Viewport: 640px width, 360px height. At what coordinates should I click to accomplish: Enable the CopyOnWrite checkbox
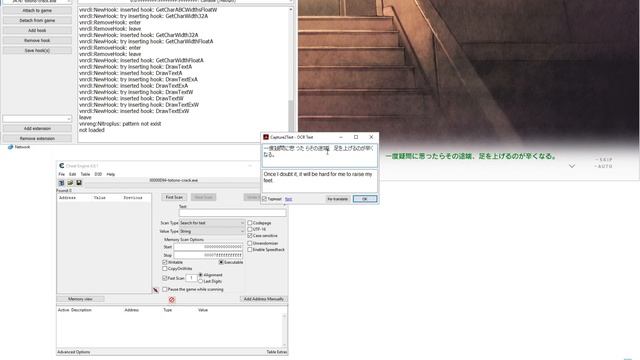(x=165, y=269)
